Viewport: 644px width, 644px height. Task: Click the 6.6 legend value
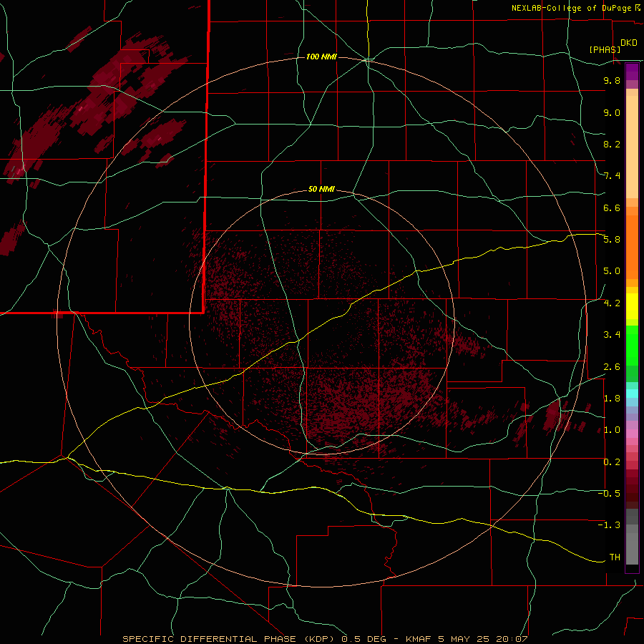(612, 208)
